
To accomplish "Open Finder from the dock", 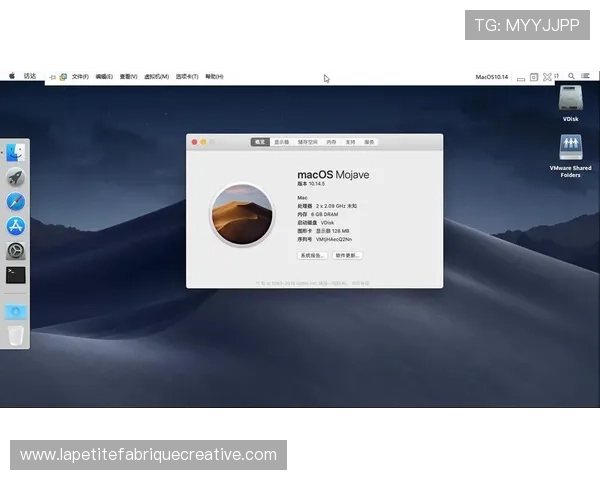I will [15, 153].
